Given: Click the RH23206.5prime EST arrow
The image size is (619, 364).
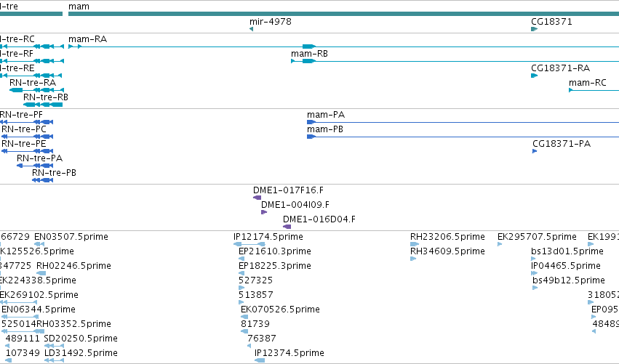Looking at the screenshot, I should coord(415,244).
